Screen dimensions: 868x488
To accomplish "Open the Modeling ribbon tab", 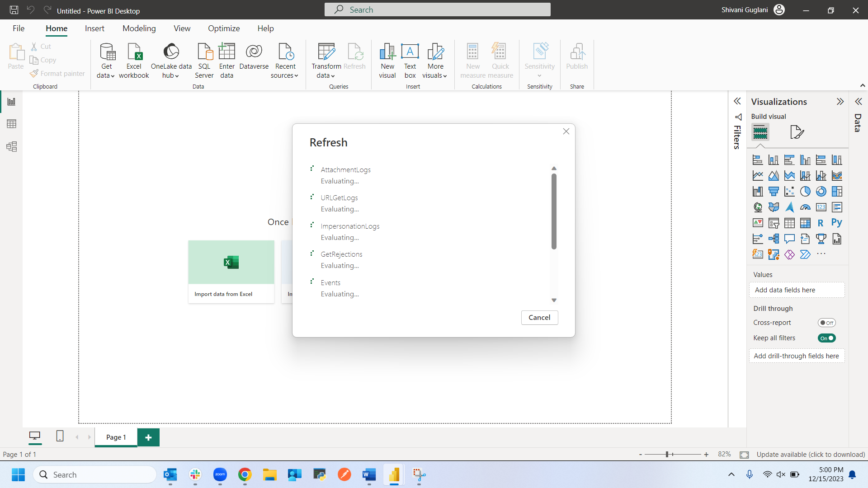I will point(139,28).
